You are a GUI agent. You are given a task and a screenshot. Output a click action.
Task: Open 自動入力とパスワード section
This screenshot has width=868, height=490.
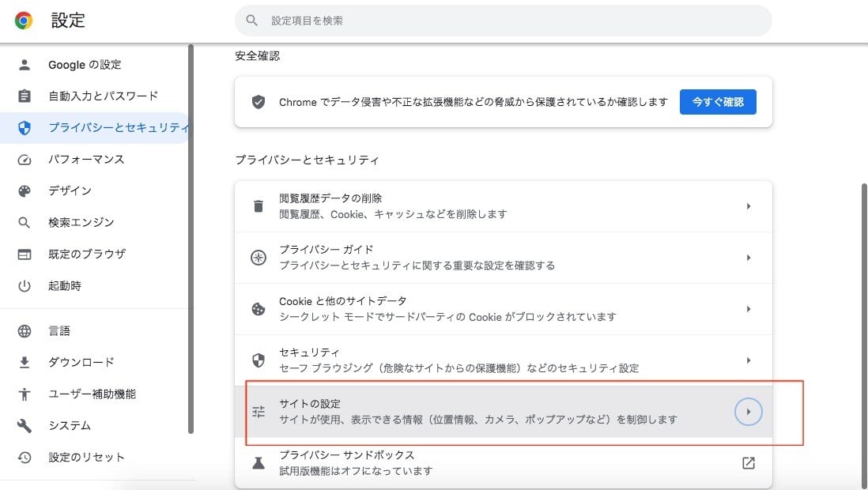point(103,96)
